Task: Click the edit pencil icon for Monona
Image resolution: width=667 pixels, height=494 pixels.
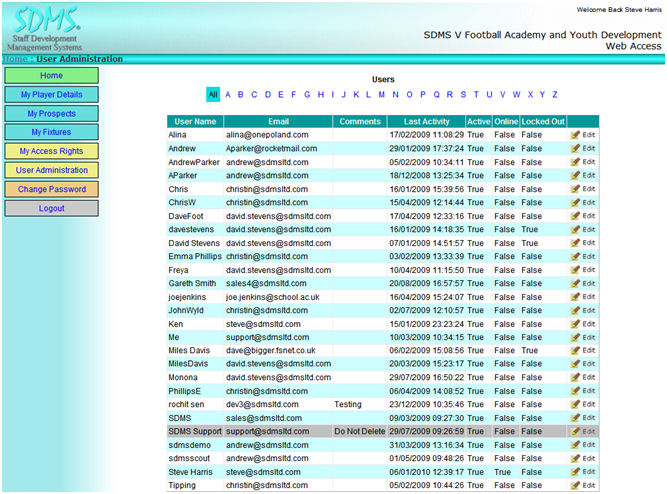Action: pos(575,377)
